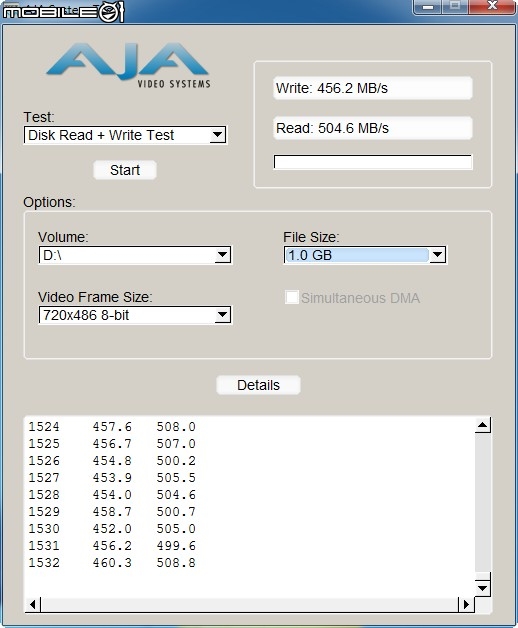Screen dimensions: 518x628
Task: Click the horizontal scroll right arrow
Action: (466, 604)
